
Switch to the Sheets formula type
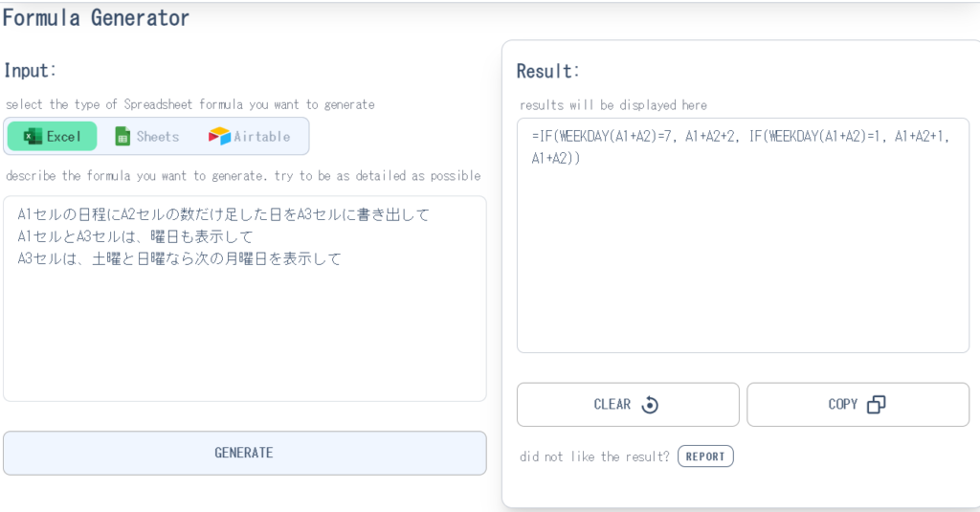pyautogui.click(x=147, y=137)
